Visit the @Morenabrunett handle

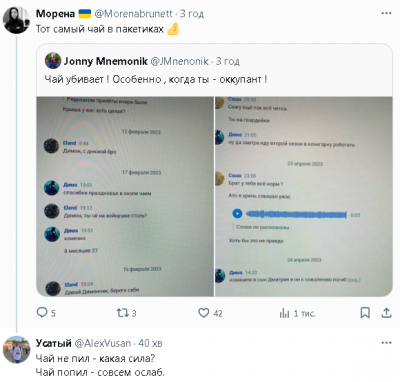133,14
